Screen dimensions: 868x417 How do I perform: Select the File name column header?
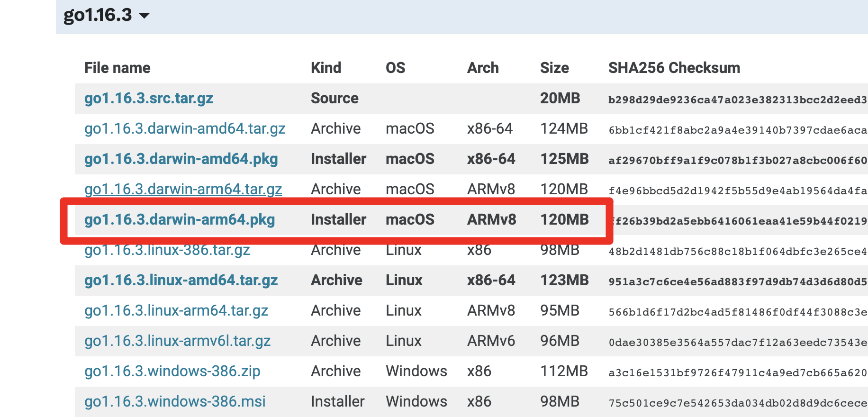(118, 68)
